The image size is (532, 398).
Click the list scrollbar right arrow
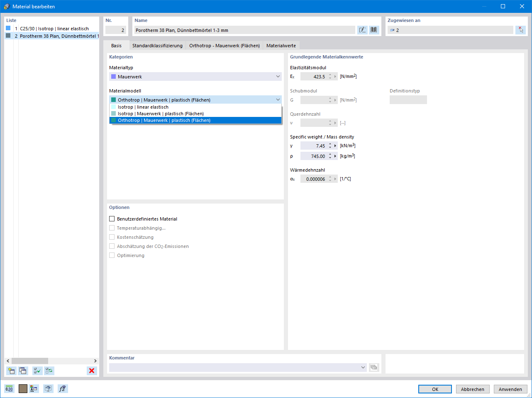(x=95, y=361)
